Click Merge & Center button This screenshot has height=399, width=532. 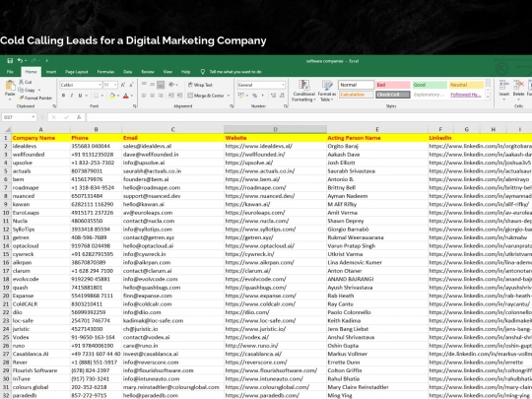(x=206, y=96)
